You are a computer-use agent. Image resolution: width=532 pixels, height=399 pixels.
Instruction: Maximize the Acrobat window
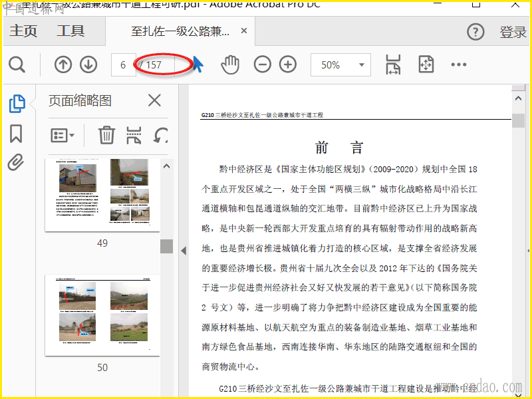tap(476, 4)
